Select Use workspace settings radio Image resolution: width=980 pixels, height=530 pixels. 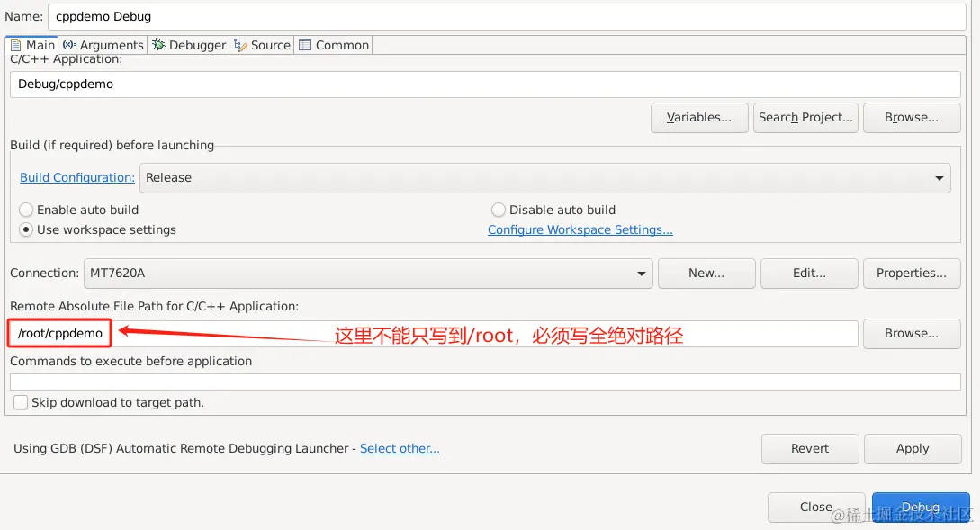(x=97, y=230)
